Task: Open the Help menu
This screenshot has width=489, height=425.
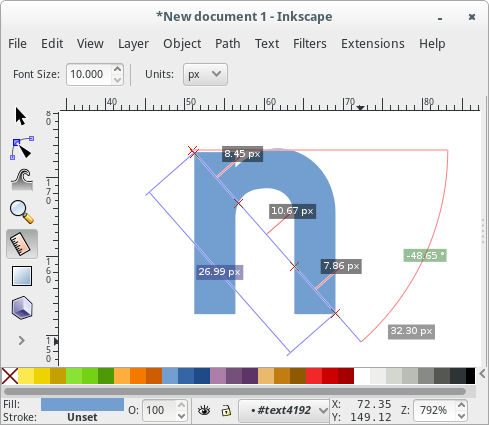Action: [432, 44]
